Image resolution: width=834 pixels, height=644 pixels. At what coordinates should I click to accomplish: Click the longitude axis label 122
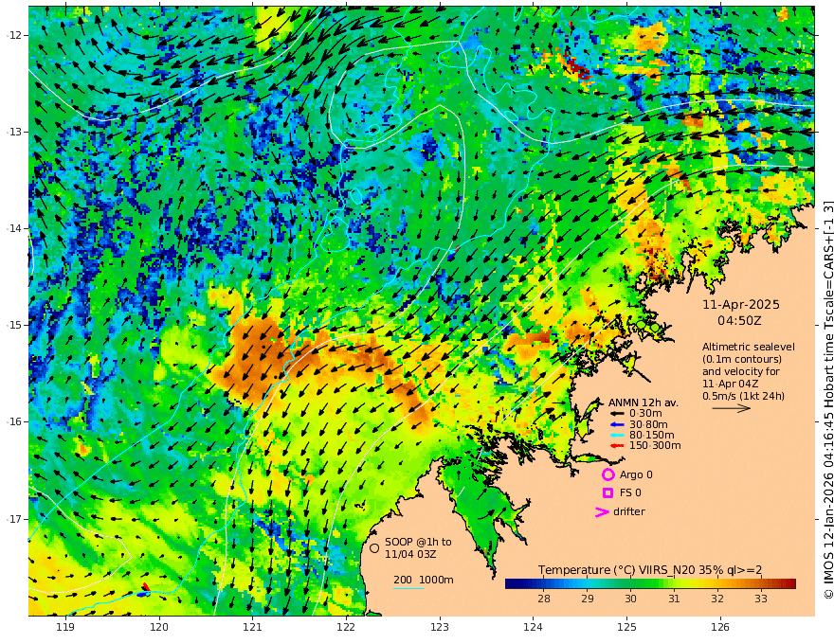click(346, 628)
